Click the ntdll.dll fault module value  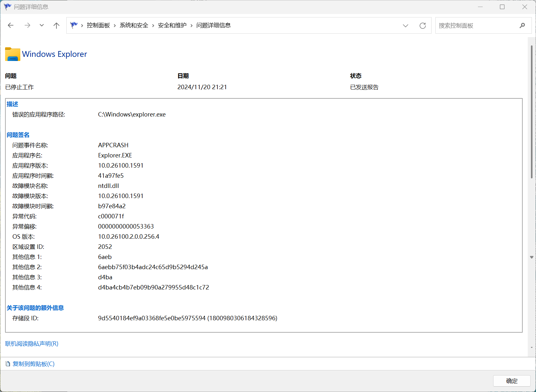coord(109,186)
